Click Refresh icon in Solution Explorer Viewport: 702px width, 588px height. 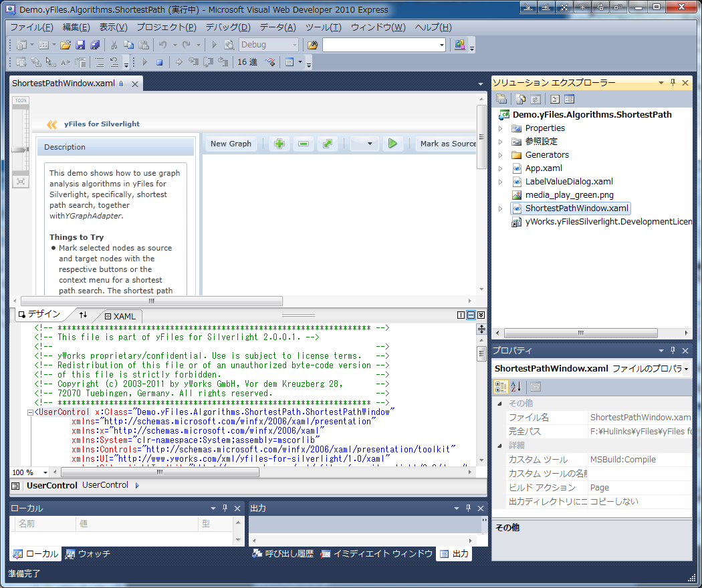pos(536,100)
